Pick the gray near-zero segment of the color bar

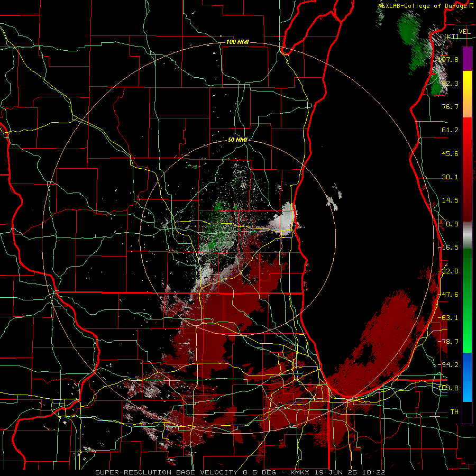(467, 235)
